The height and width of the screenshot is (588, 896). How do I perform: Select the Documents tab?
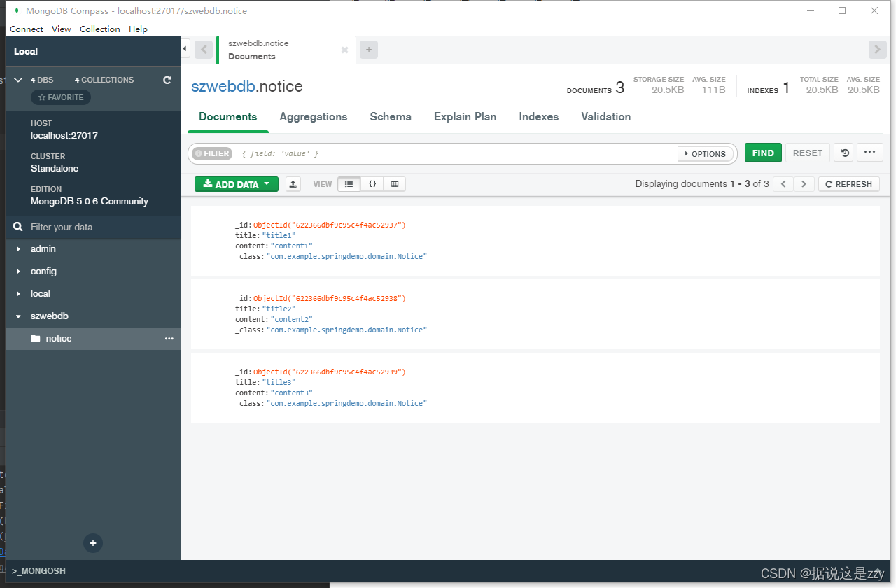point(228,117)
